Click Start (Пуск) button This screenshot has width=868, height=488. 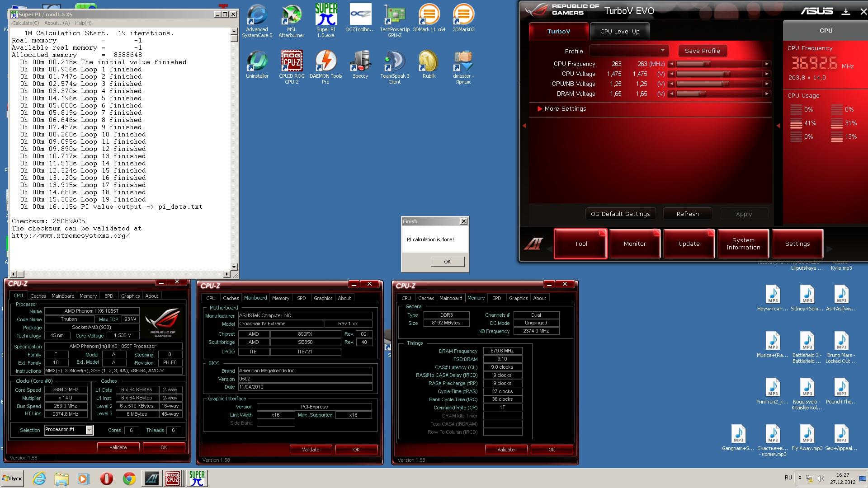[x=13, y=479]
